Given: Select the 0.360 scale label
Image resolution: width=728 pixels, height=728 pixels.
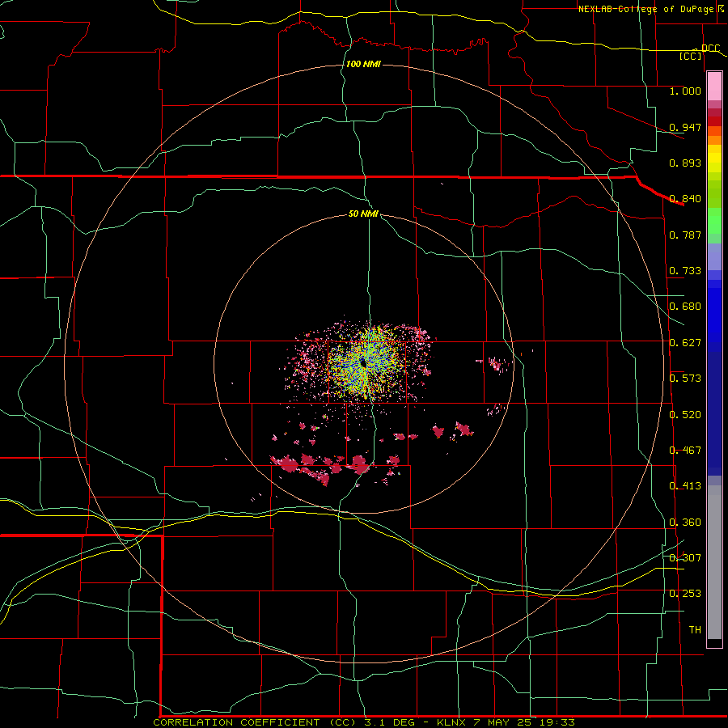Looking at the screenshot, I should pyautogui.click(x=685, y=523).
